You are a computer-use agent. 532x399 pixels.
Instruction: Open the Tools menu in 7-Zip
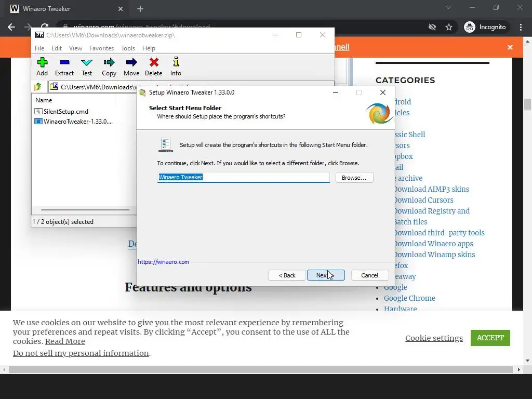(128, 48)
